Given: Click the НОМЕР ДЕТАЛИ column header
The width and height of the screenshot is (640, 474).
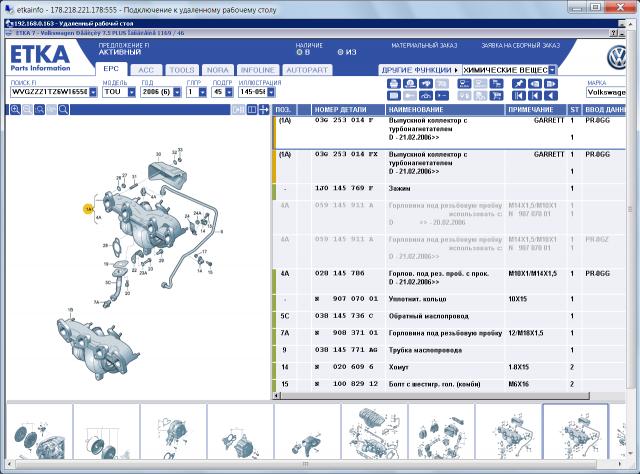Looking at the screenshot, I should click(x=348, y=109).
